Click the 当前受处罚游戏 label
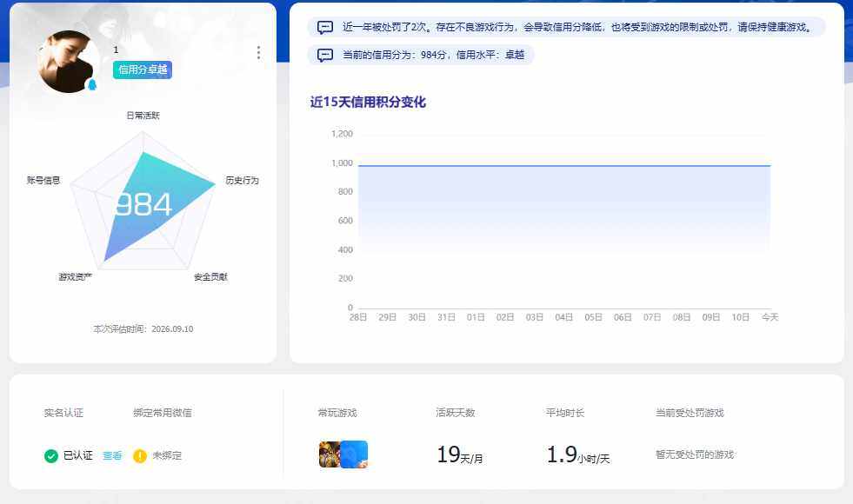Viewport: 853px width, 504px height. [x=690, y=413]
